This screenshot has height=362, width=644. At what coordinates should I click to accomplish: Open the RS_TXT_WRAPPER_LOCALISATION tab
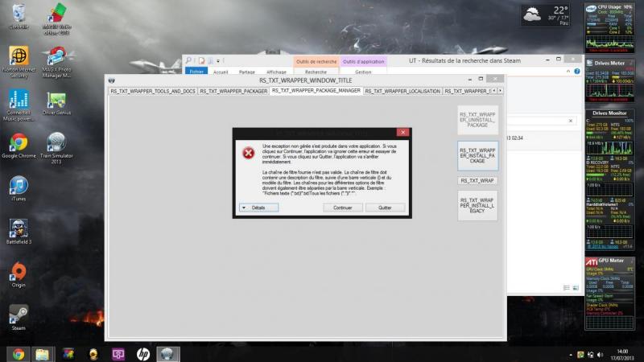pos(402,91)
